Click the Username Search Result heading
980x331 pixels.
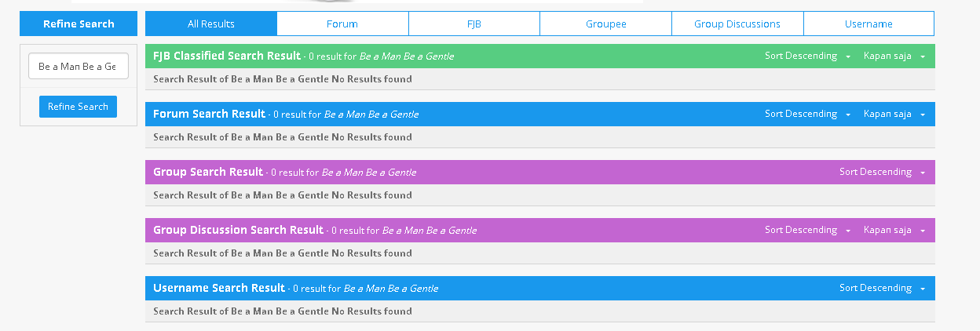(x=219, y=288)
